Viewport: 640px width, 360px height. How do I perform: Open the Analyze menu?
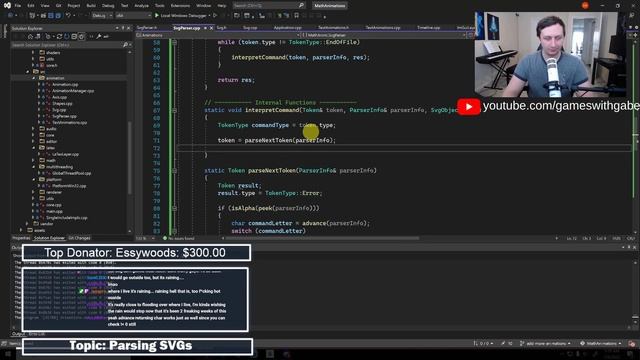coord(142,6)
